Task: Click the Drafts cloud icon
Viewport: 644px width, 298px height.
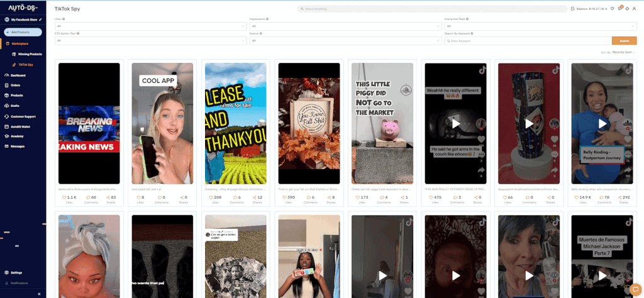Action: [6, 106]
